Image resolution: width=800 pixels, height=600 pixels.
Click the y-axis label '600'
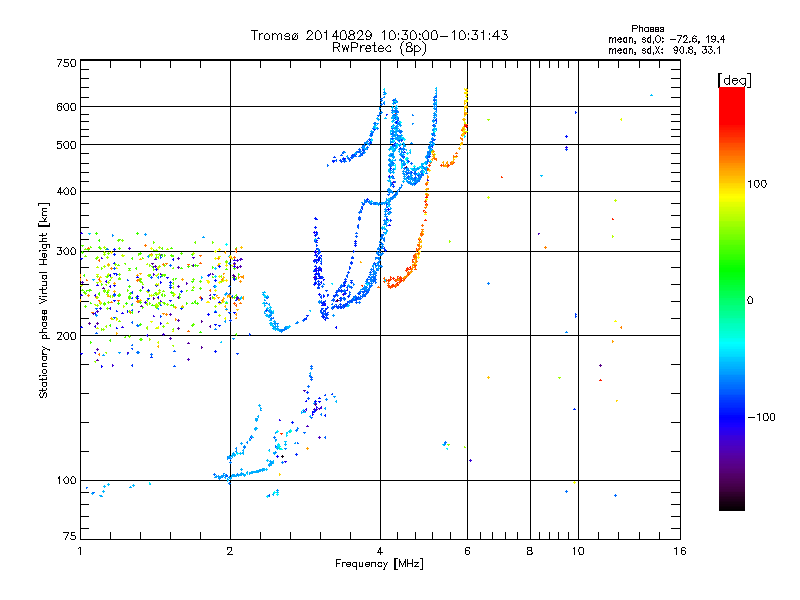tap(66, 107)
